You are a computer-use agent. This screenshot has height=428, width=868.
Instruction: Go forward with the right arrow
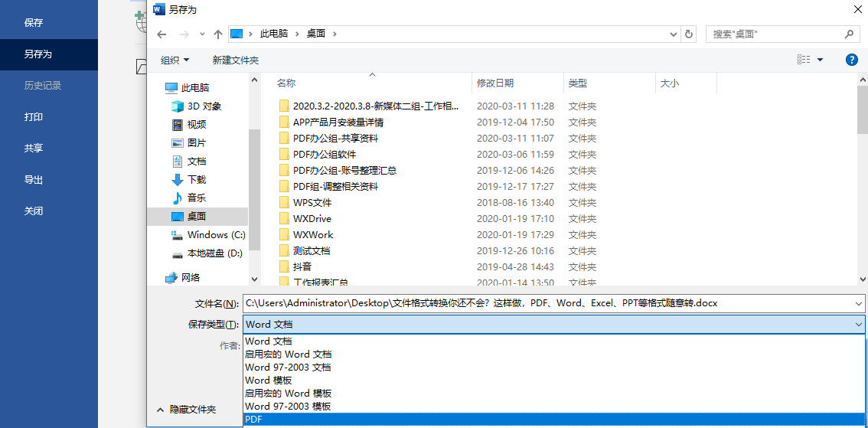coord(185,34)
